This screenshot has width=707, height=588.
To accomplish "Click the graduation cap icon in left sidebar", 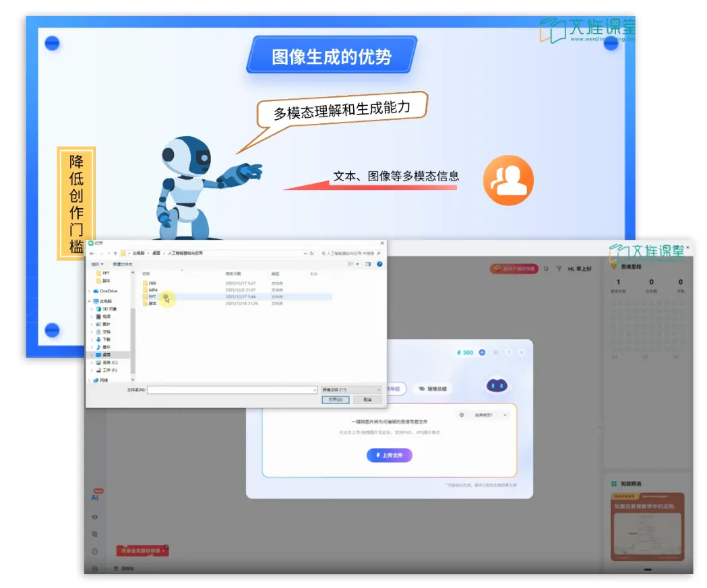I will point(94,517).
